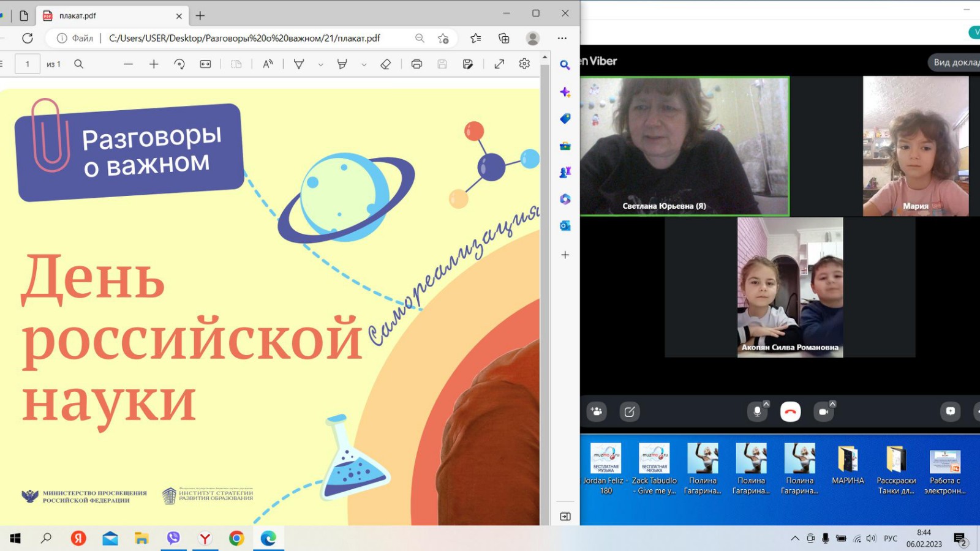Screen dimensions: 980x551
Task: Select Zack Tabudlo desktop music file
Action: pyautogui.click(x=654, y=468)
